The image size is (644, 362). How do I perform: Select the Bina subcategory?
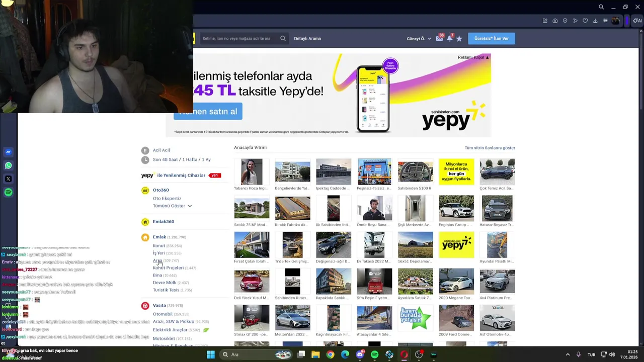tap(157, 275)
